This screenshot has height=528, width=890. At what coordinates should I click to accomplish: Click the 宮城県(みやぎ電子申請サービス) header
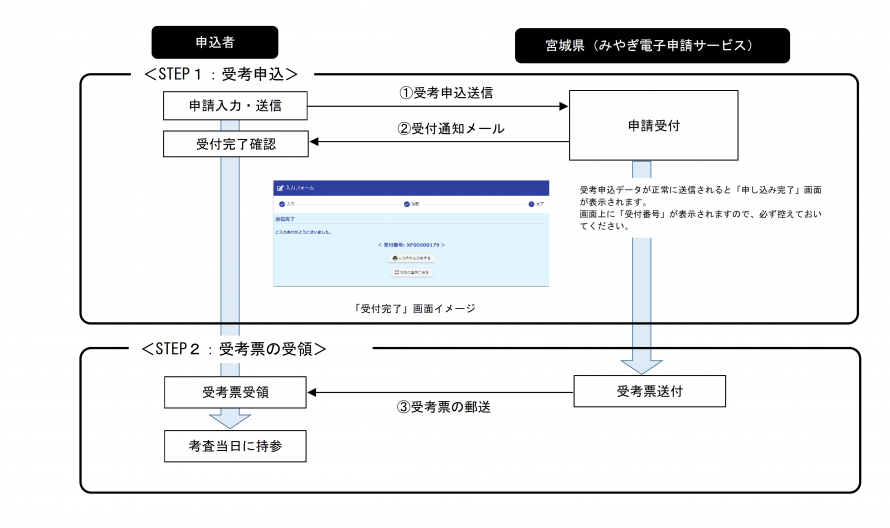(651, 46)
